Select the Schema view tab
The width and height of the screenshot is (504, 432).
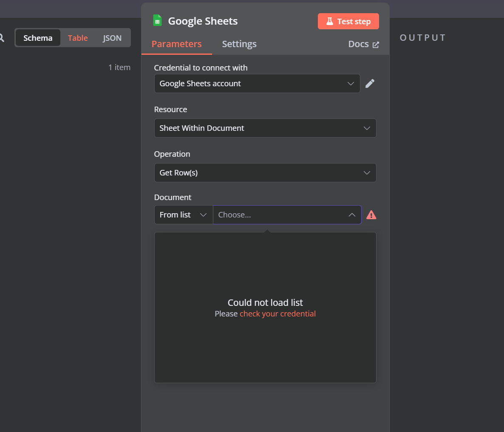tap(38, 38)
